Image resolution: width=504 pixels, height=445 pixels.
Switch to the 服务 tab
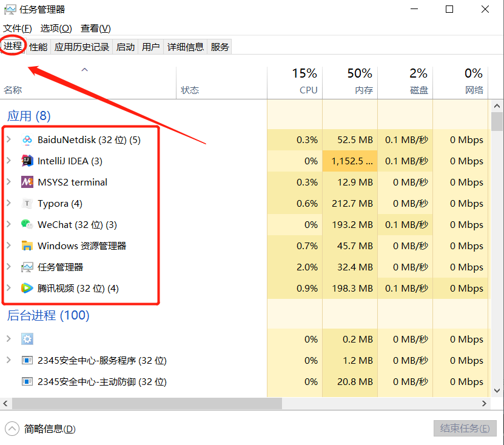pos(220,47)
